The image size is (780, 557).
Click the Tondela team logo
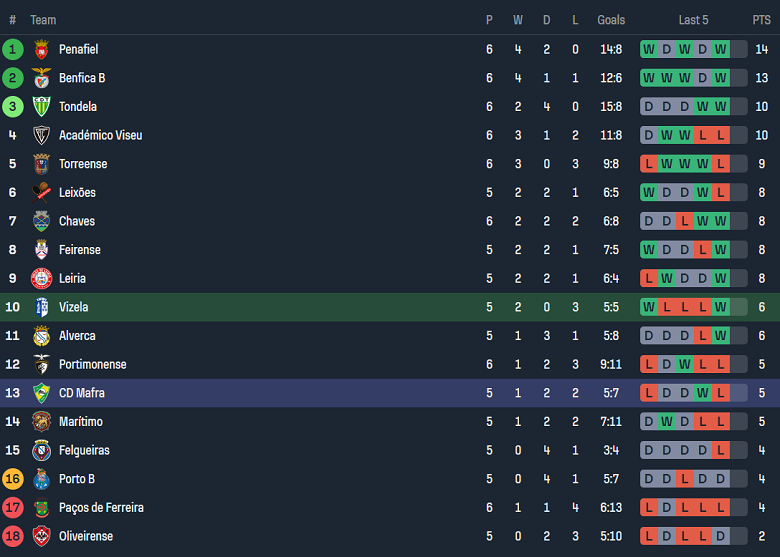(41, 107)
